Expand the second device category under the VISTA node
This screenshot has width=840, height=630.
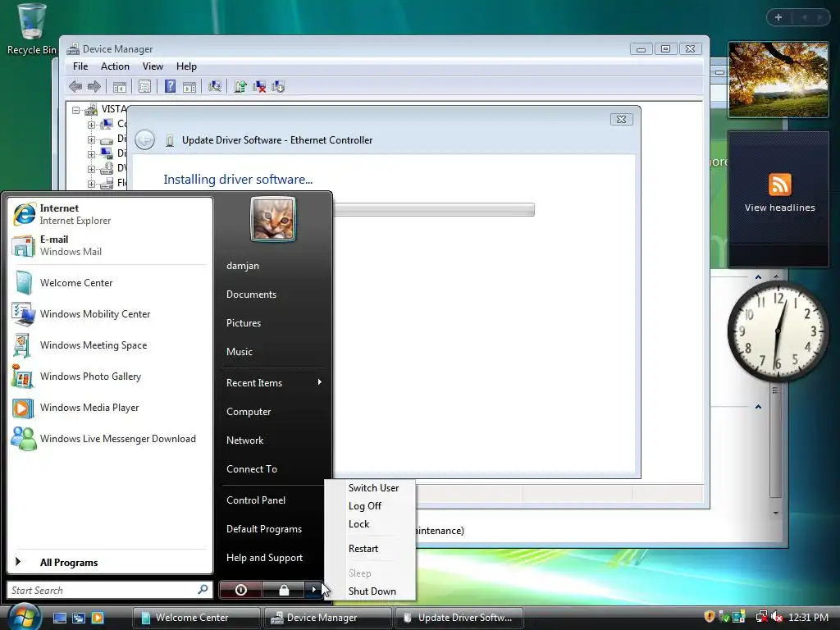[92, 139]
